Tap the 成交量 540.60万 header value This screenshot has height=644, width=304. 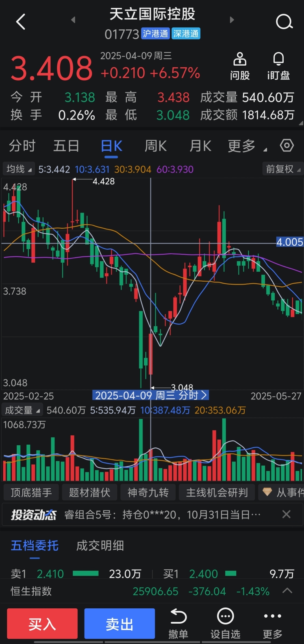(x=268, y=97)
